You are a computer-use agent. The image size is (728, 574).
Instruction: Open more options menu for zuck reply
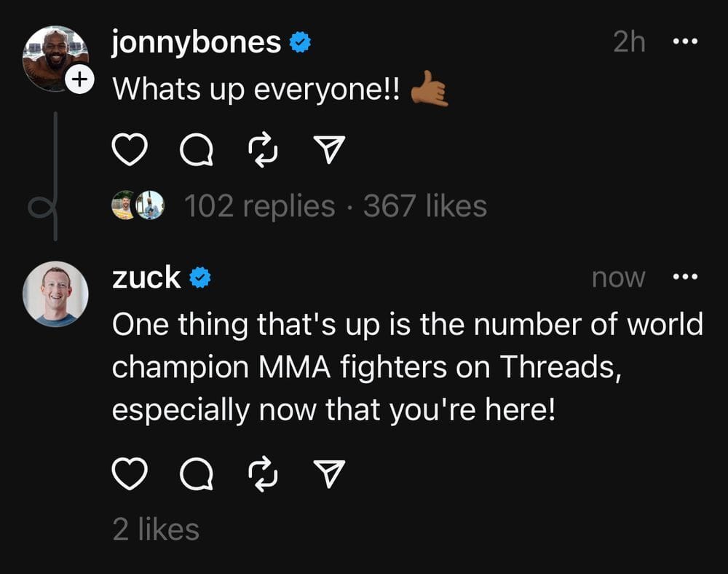tap(685, 277)
